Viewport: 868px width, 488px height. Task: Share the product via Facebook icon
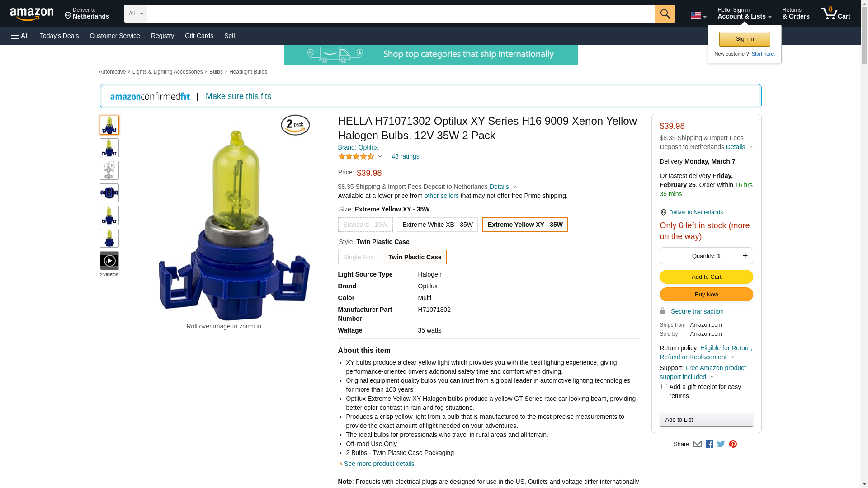pyautogui.click(x=709, y=444)
